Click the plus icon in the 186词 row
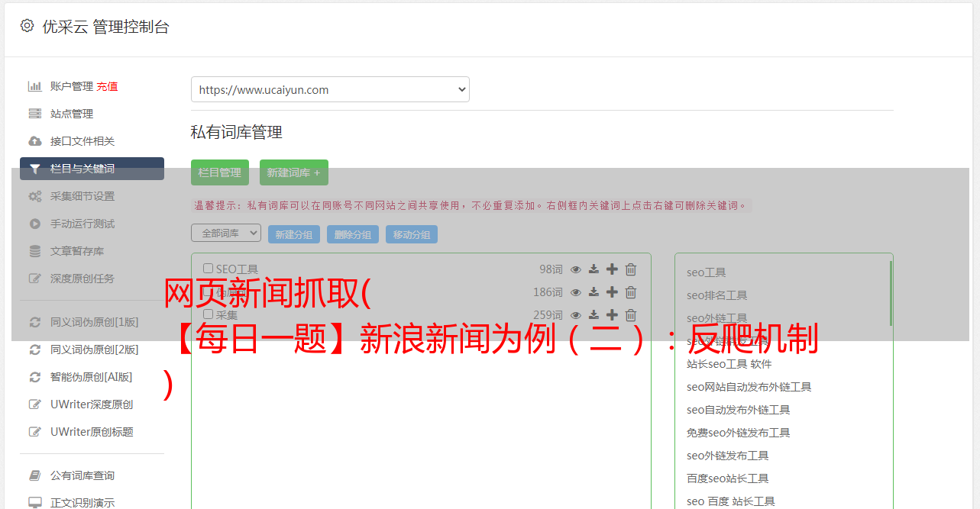This screenshot has height=509, width=980. pyautogui.click(x=612, y=292)
